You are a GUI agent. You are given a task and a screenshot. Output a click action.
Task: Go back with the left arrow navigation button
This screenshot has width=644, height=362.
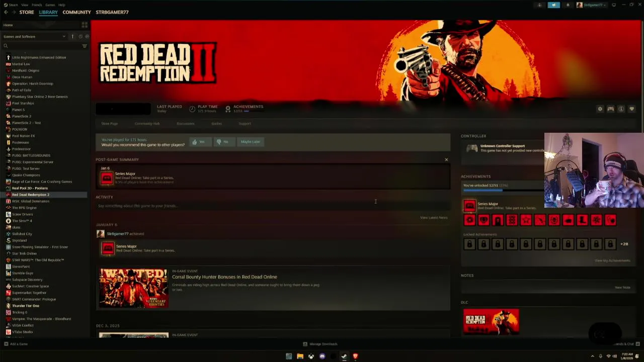coord(6,12)
